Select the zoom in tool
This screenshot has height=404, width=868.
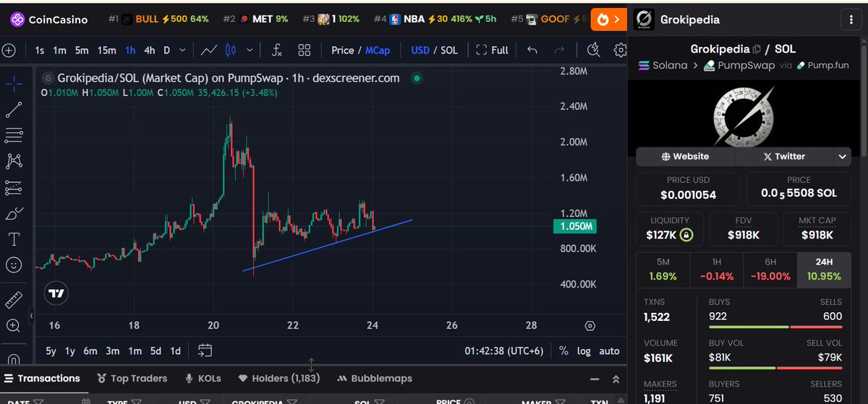tap(14, 326)
